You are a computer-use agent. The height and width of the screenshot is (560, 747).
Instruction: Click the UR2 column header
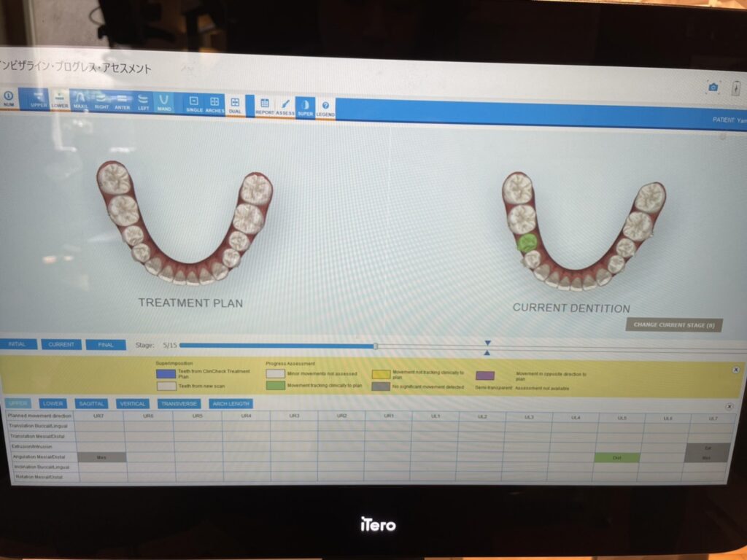[341, 416]
